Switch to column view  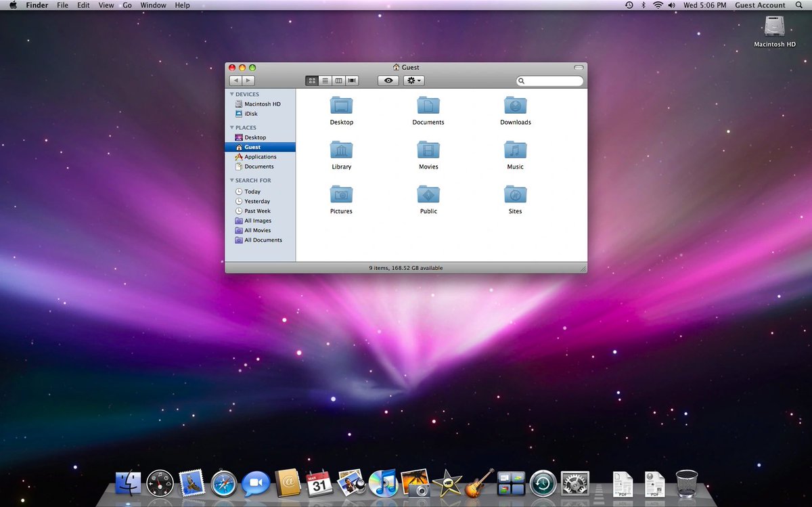(338, 81)
